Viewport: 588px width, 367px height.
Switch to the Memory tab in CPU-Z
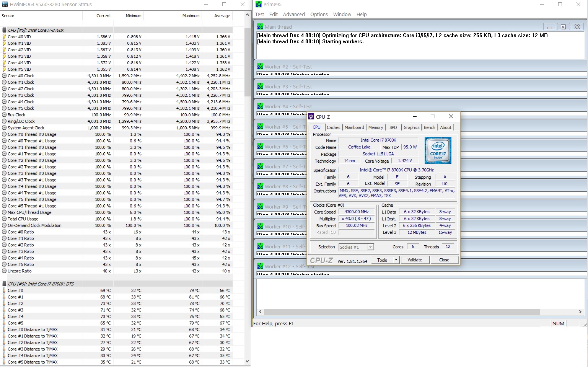click(376, 127)
